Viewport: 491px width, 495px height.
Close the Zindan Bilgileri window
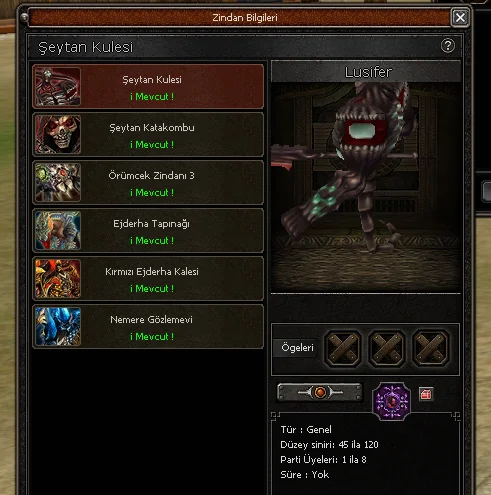[460, 17]
